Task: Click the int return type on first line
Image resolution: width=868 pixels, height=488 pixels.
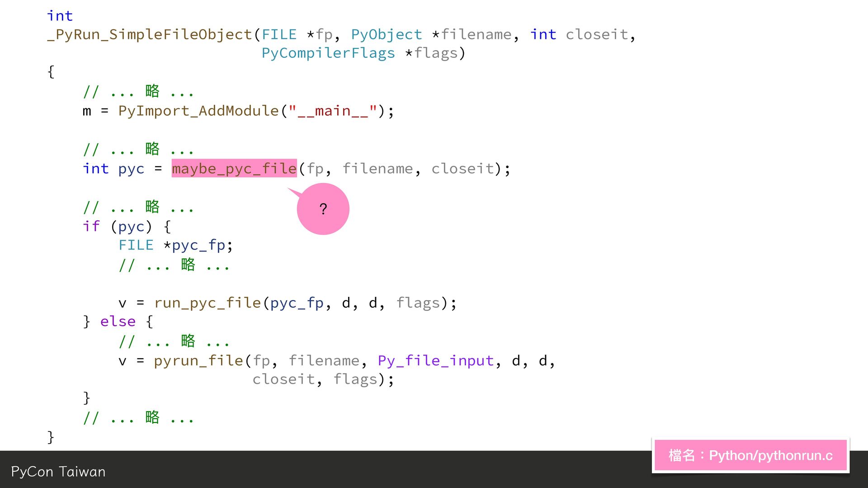Action: click(x=60, y=16)
